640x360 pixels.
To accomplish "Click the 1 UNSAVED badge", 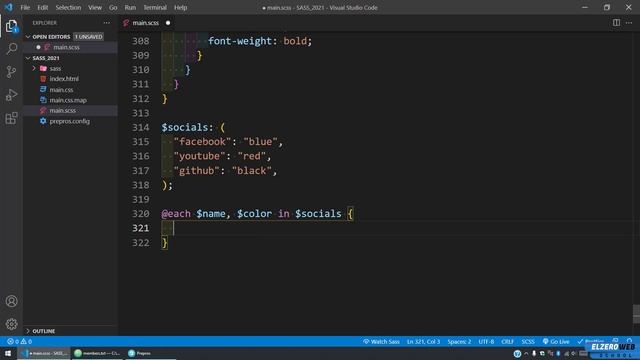I will pos(89,37).
